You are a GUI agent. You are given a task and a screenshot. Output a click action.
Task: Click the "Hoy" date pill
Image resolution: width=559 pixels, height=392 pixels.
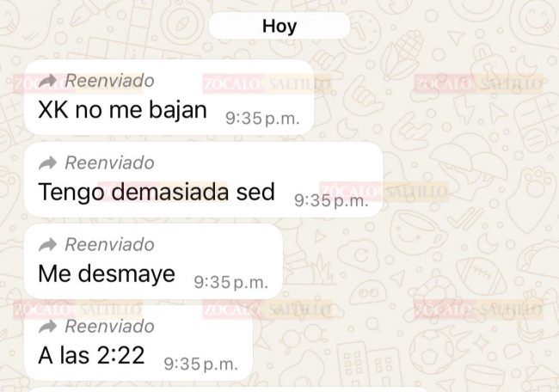pyautogui.click(x=279, y=26)
